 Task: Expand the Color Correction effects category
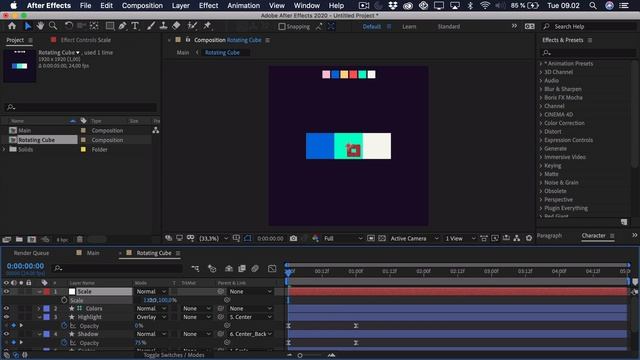(541, 123)
